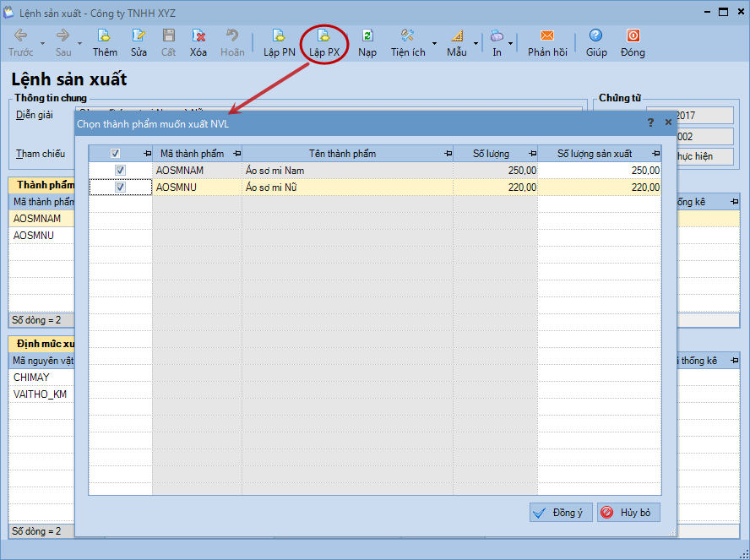
Task: Toggle the select-all checkbox in grid header
Action: (x=116, y=154)
